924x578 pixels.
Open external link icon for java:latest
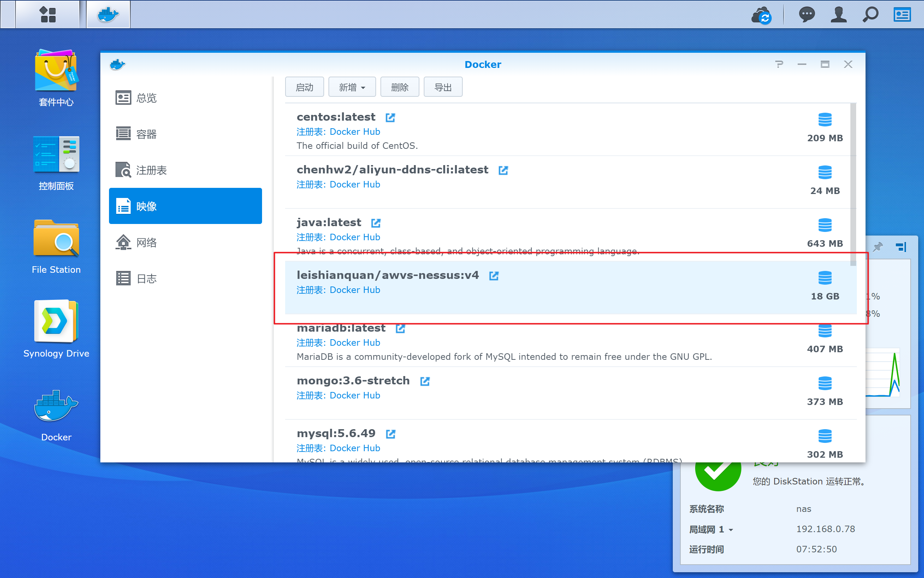tap(376, 223)
